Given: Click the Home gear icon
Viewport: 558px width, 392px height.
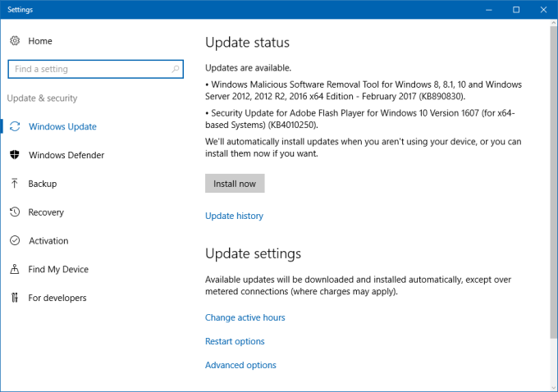Looking at the screenshot, I should (x=15, y=41).
